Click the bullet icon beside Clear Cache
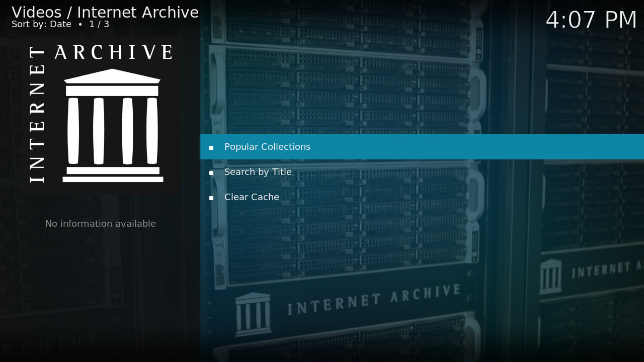The image size is (644, 362). coord(211,198)
